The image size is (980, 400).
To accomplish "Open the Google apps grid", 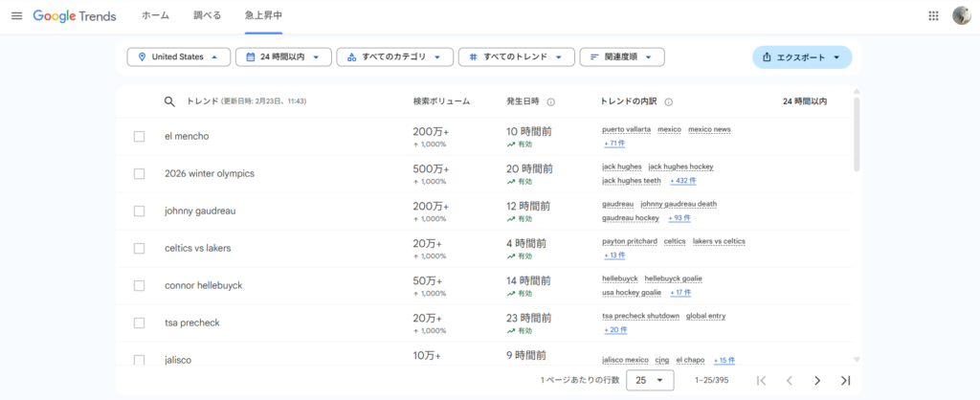I will 933,16.
